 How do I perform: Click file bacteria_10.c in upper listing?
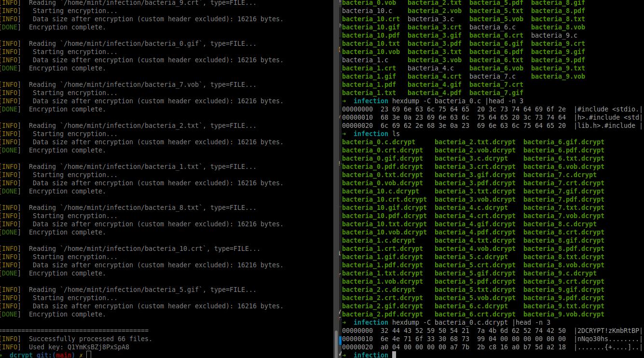coord(367,11)
